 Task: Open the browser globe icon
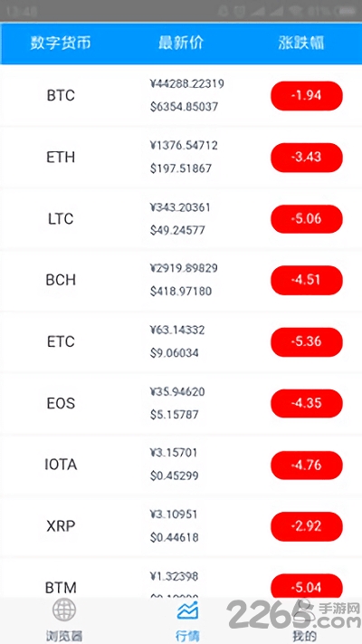[64, 609]
